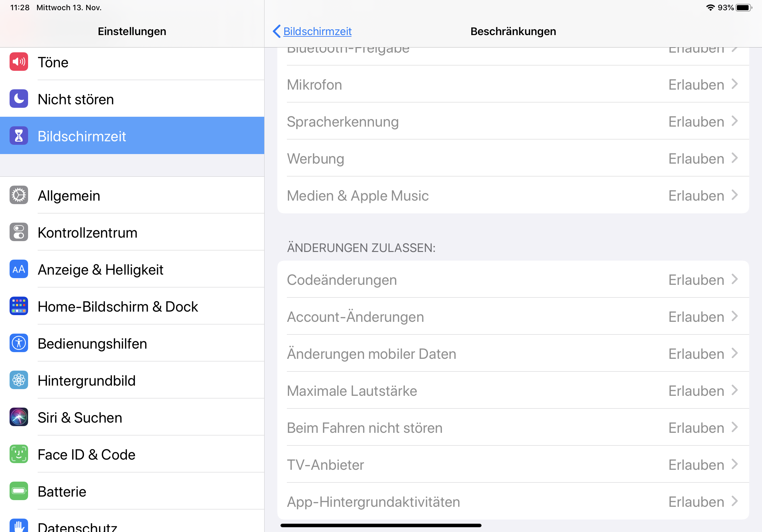This screenshot has width=762, height=532.
Task: Tap the Hintergrundbild flower icon
Action: pos(19,380)
